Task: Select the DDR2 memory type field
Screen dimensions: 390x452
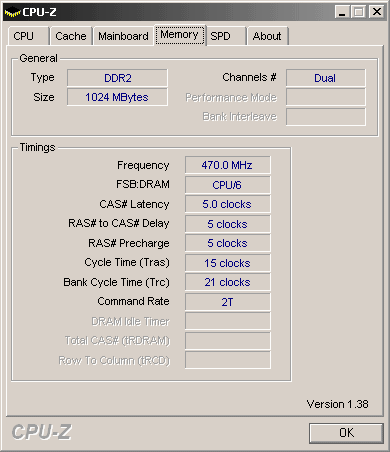Action: 117,78
